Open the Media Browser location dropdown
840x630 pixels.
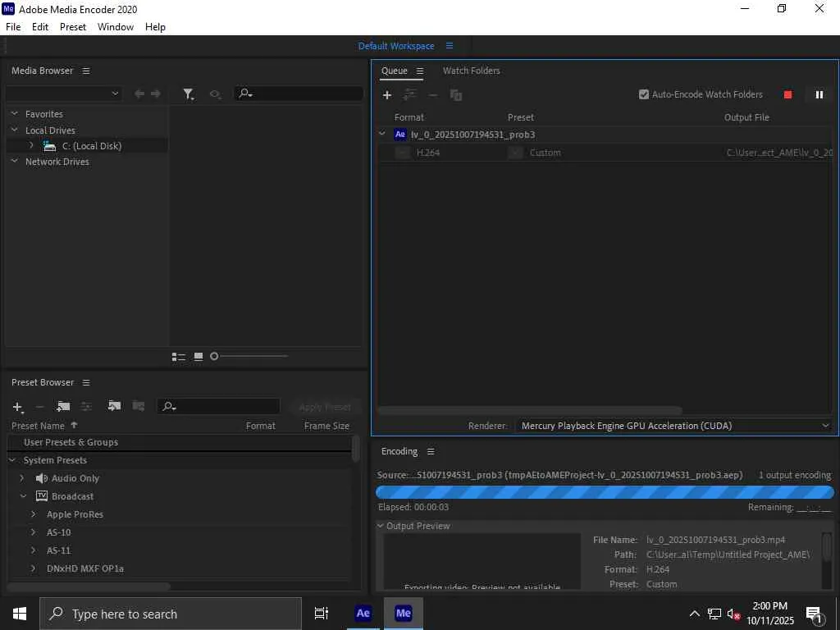coord(64,94)
